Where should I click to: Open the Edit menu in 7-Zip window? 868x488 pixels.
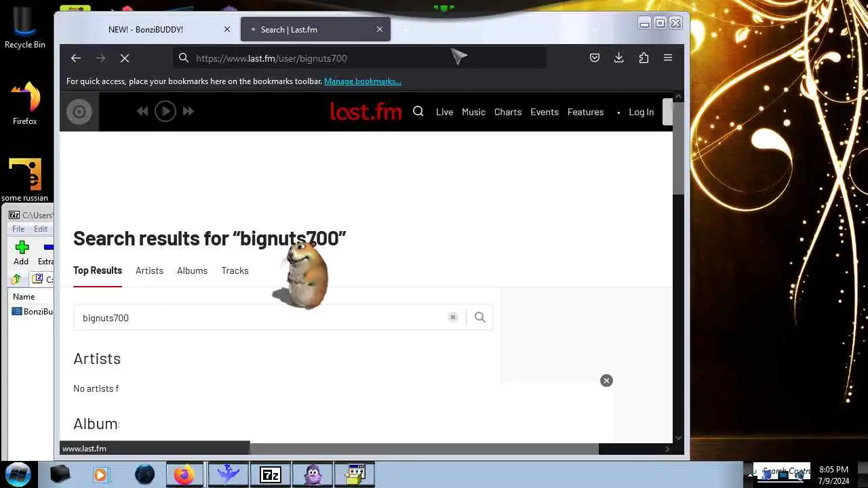click(x=41, y=229)
